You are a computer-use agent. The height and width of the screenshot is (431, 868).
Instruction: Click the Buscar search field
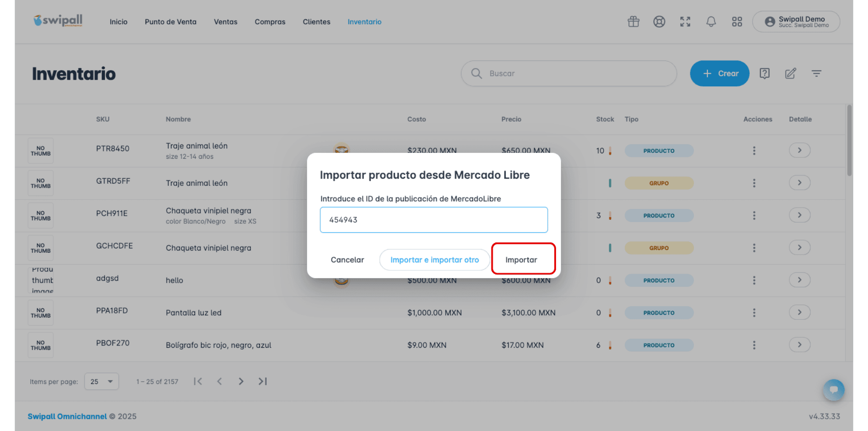point(569,73)
